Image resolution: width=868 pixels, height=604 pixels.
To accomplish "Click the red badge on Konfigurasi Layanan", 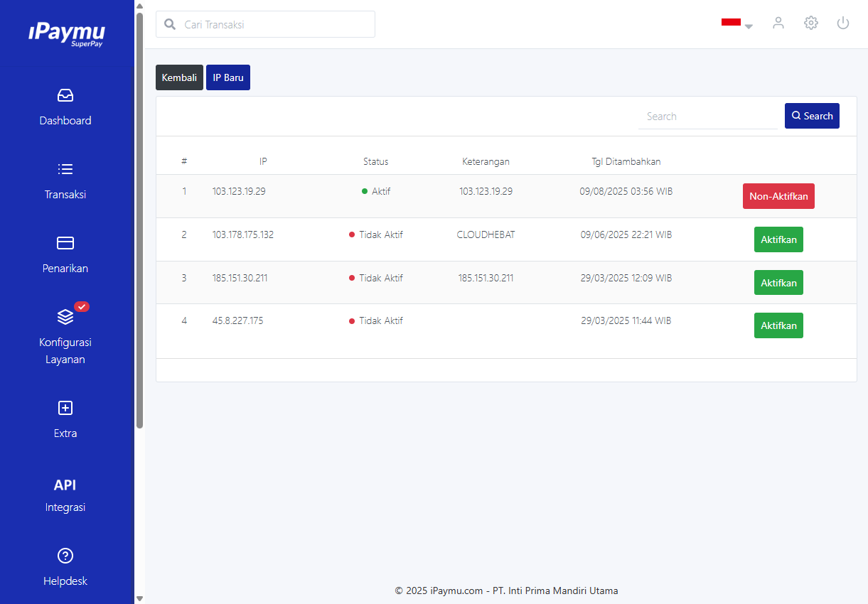I will [x=82, y=306].
